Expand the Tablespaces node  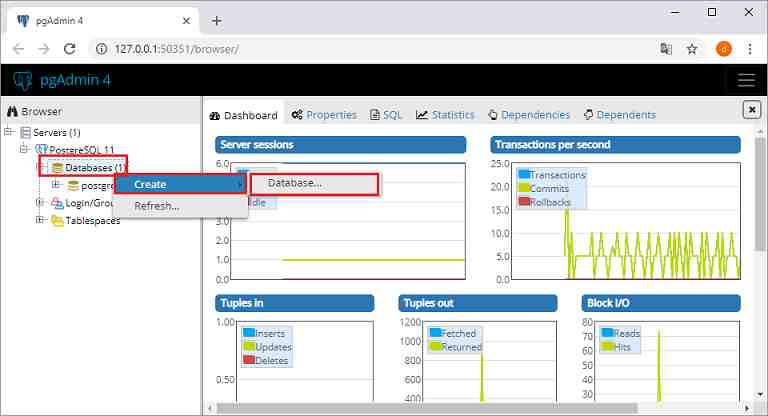[x=40, y=220]
